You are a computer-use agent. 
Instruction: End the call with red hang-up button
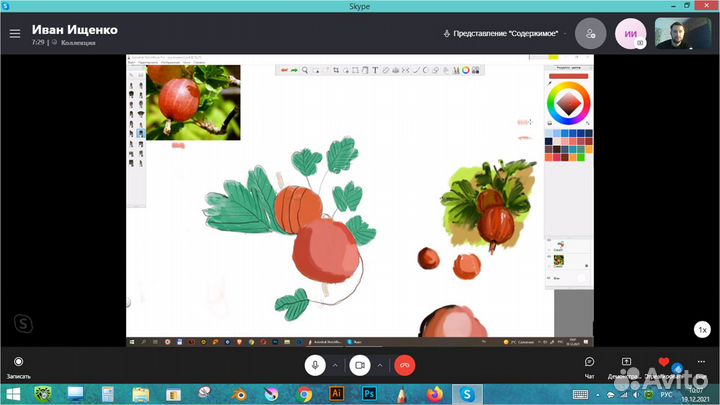404,365
